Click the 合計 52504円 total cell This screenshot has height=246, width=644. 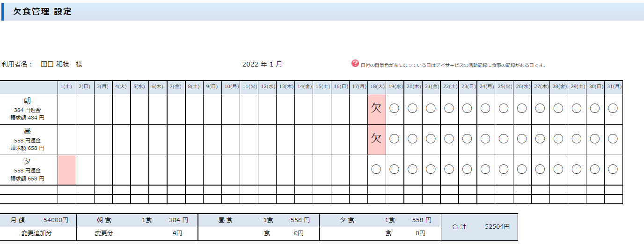tap(479, 227)
